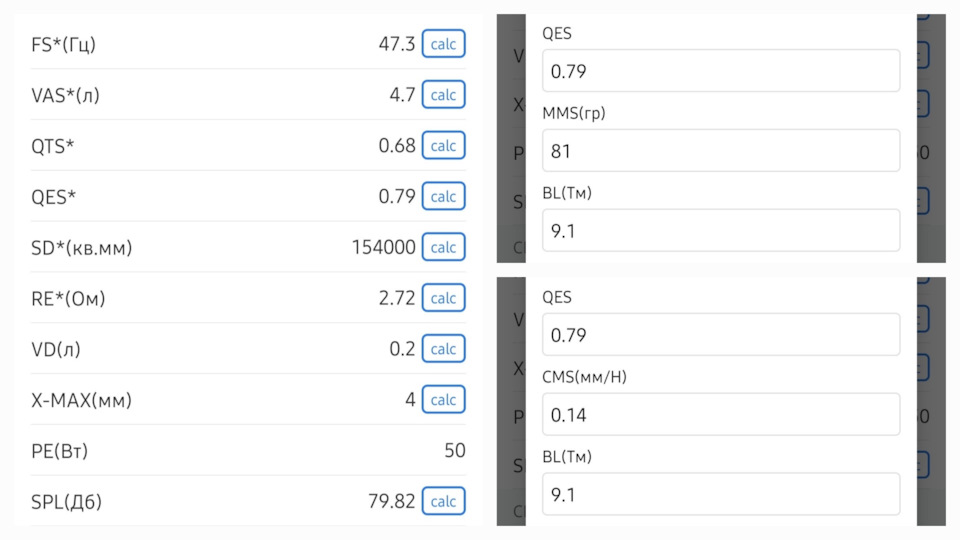Calculate X-MAX(мм) value
The width and height of the screenshot is (960, 540).
point(443,400)
